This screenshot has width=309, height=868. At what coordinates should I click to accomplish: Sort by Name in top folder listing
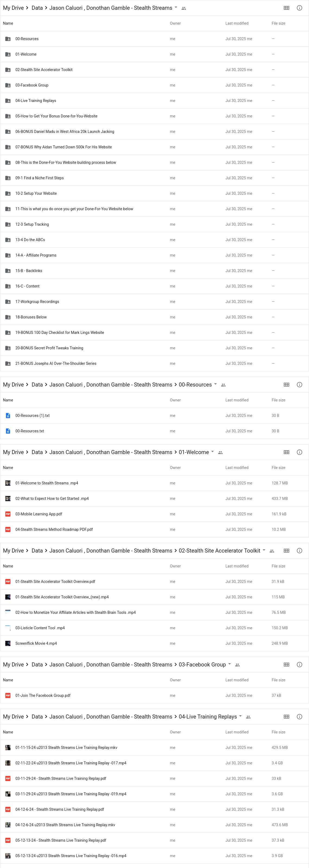tap(8, 23)
